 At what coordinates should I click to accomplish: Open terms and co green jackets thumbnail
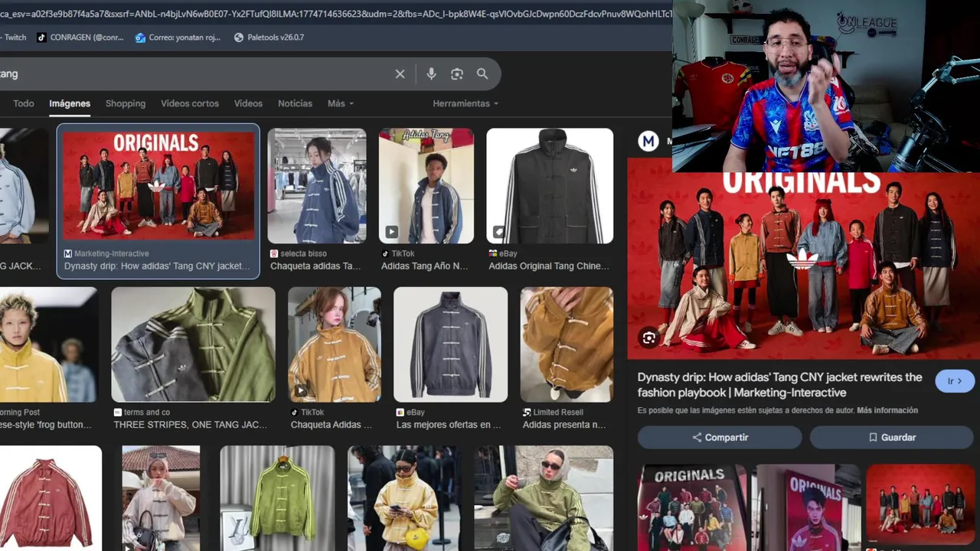tap(193, 344)
